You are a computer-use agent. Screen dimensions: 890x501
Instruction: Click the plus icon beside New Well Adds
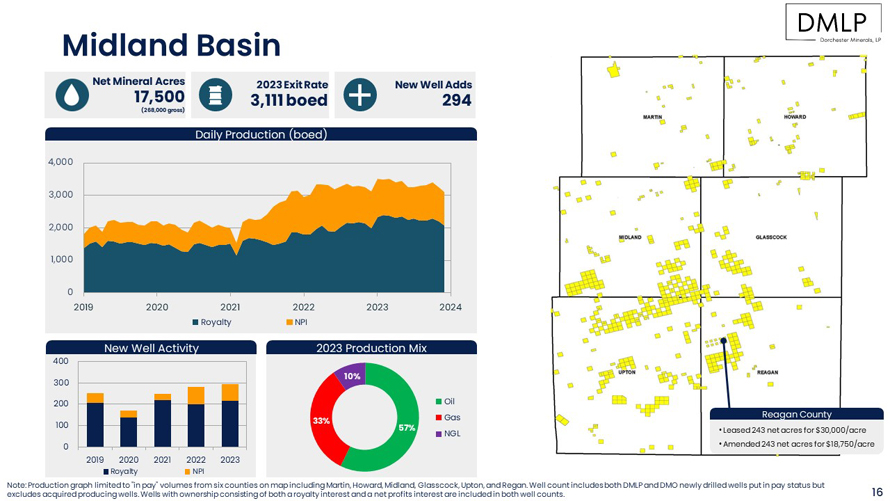tap(360, 95)
